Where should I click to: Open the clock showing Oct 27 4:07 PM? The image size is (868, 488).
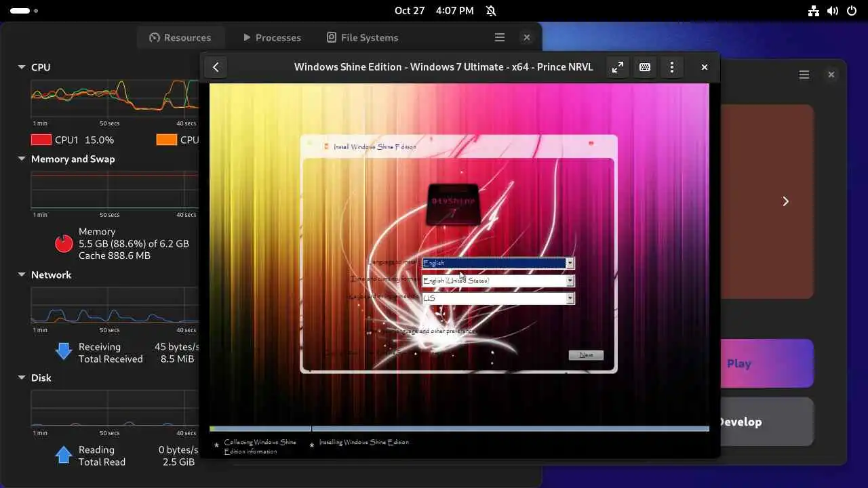(x=434, y=11)
